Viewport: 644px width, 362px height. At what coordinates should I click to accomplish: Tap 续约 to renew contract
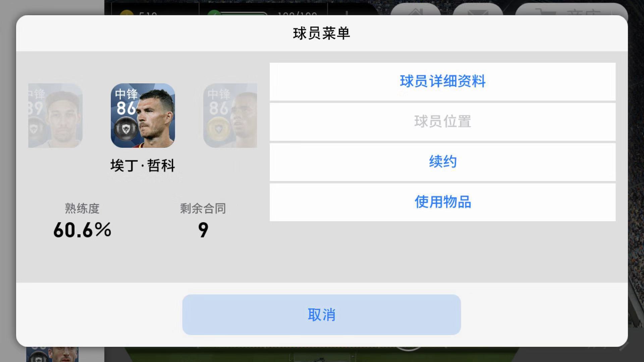(442, 162)
